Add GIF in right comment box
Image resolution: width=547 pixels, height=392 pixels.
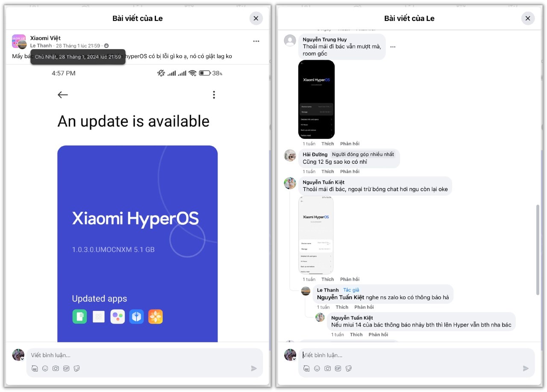[x=338, y=368]
